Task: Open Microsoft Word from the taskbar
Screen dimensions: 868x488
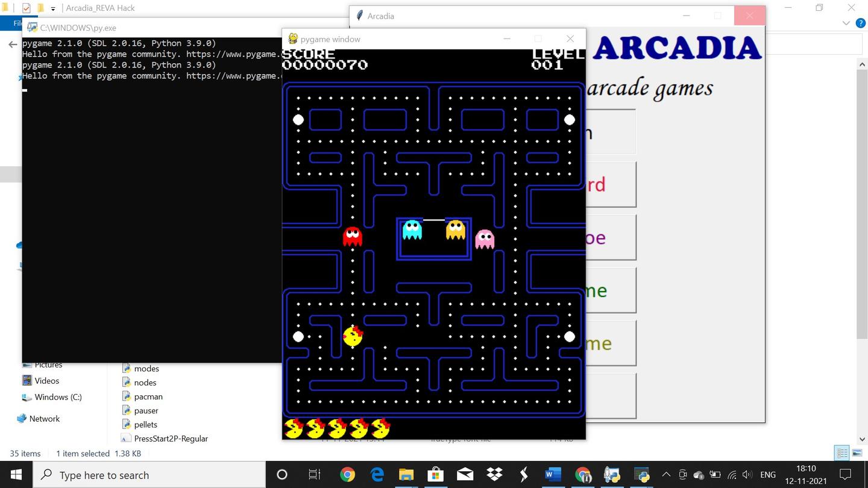Action: click(x=553, y=475)
